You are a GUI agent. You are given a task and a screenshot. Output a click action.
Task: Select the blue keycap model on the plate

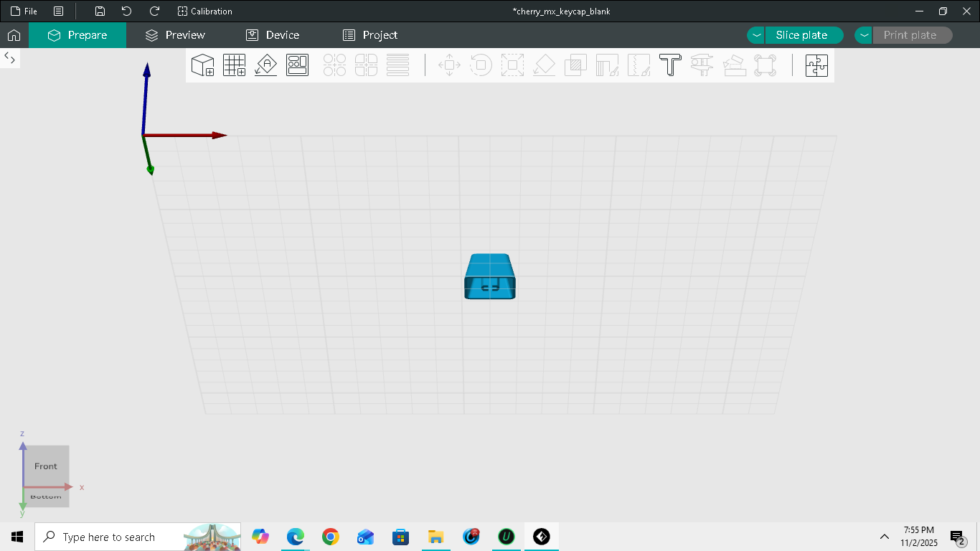click(490, 276)
